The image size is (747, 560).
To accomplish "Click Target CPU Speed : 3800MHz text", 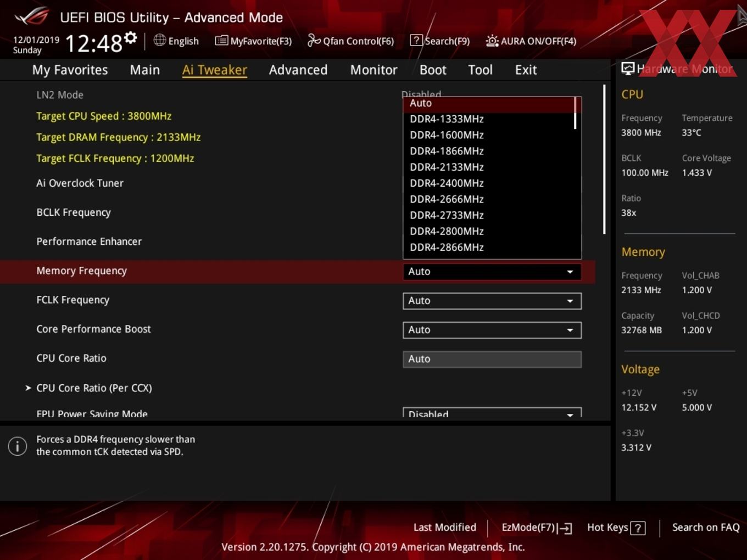I will tap(104, 116).
